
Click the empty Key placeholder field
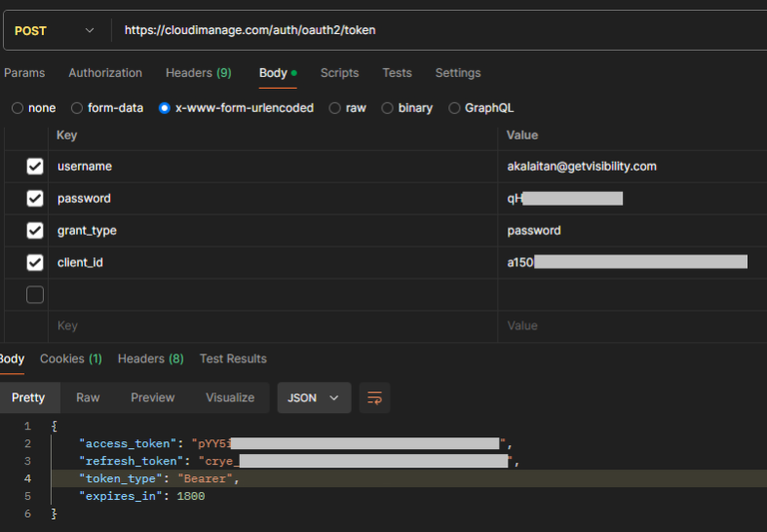click(270, 326)
